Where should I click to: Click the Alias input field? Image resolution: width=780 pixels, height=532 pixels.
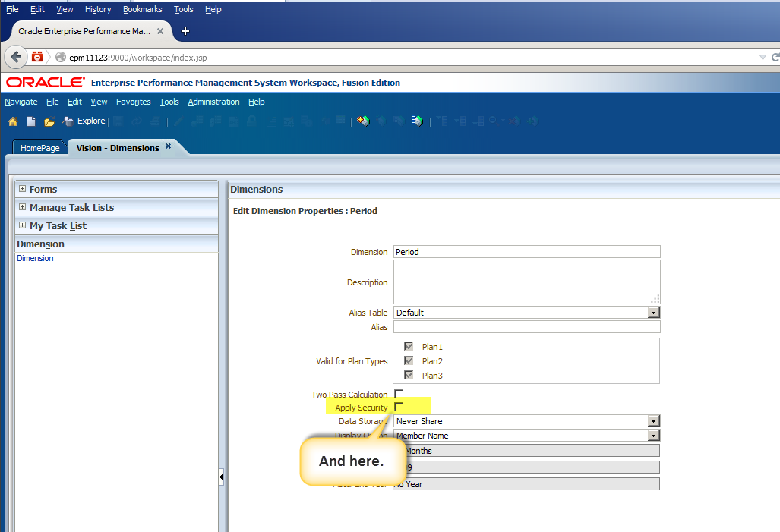(527, 326)
